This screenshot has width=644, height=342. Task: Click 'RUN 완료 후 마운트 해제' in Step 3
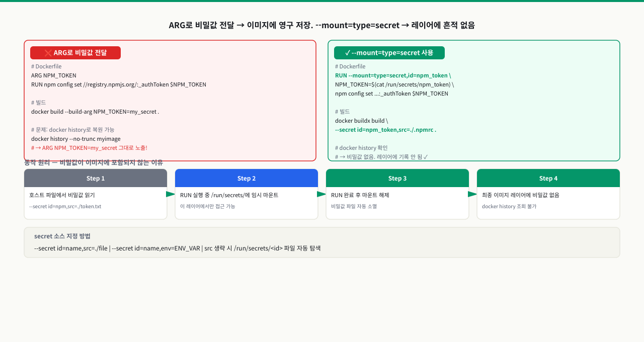(360, 195)
